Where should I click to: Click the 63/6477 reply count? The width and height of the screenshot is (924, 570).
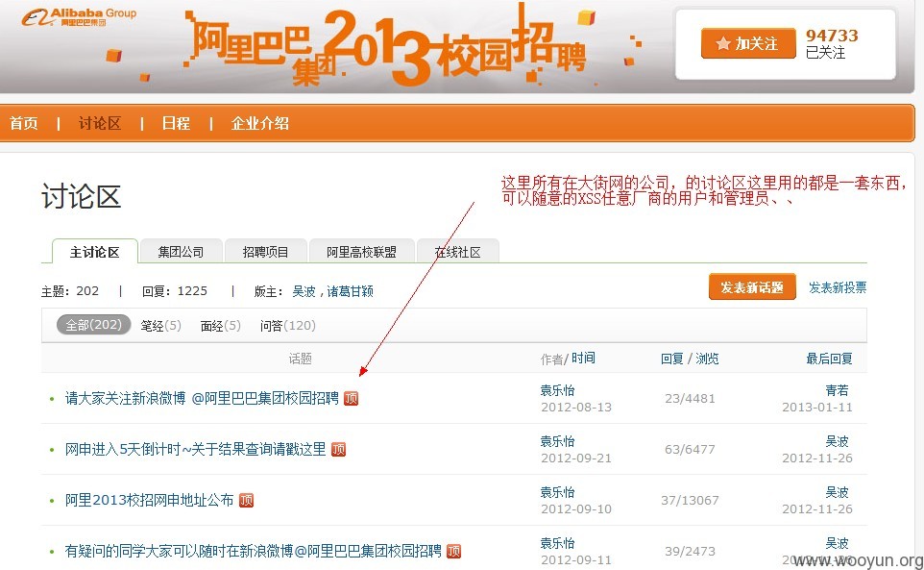pos(690,449)
